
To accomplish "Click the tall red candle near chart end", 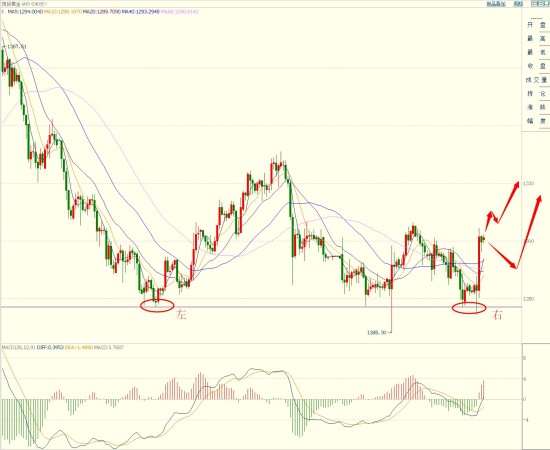I will 479,264.
